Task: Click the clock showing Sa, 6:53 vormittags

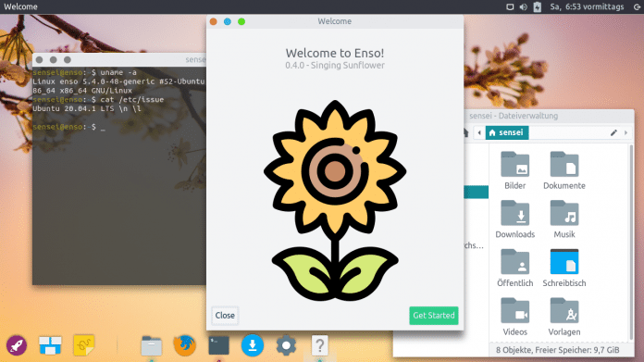Action: click(x=587, y=7)
